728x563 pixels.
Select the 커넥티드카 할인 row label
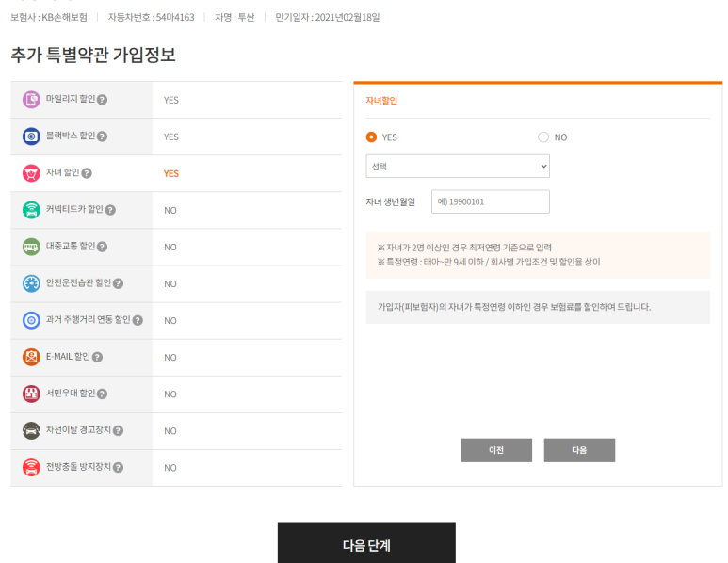pyautogui.click(x=74, y=209)
